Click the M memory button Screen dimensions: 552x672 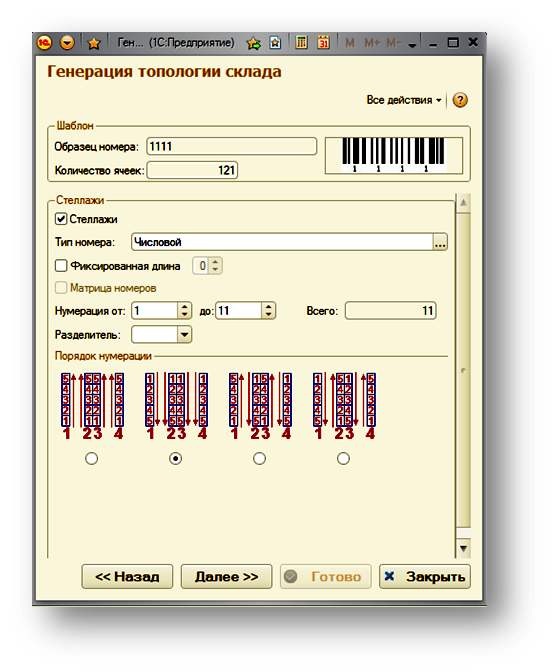pos(350,43)
